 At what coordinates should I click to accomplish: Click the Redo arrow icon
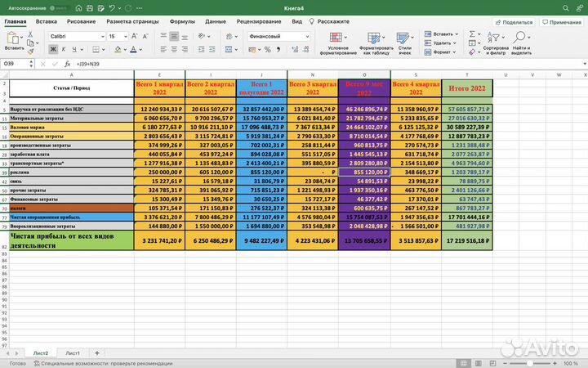click(128, 8)
